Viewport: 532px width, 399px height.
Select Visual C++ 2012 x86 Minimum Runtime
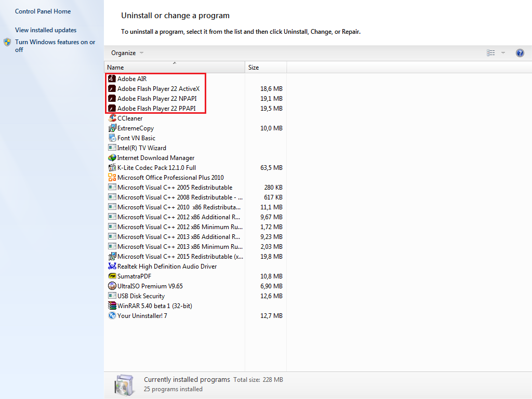(180, 227)
